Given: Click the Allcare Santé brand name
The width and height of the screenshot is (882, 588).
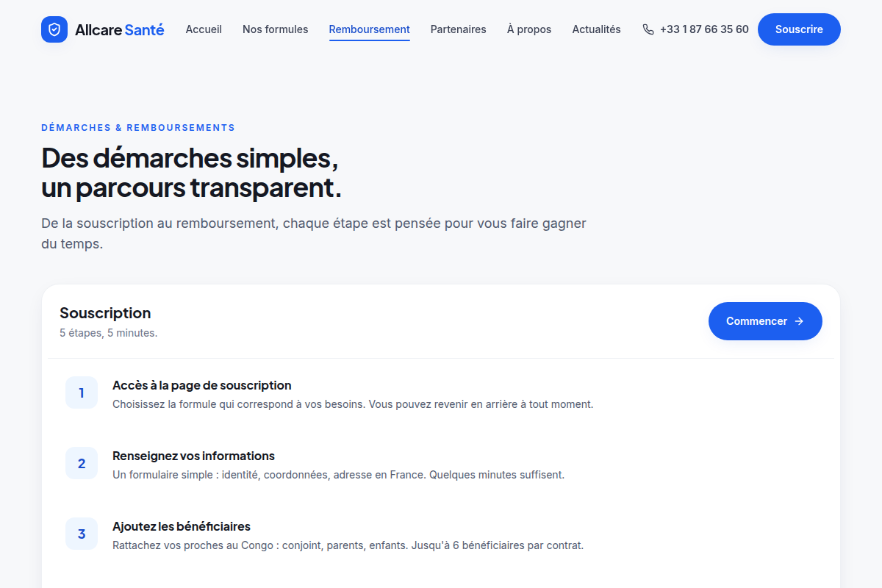Looking at the screenshot, I should [x=120, y=30].
